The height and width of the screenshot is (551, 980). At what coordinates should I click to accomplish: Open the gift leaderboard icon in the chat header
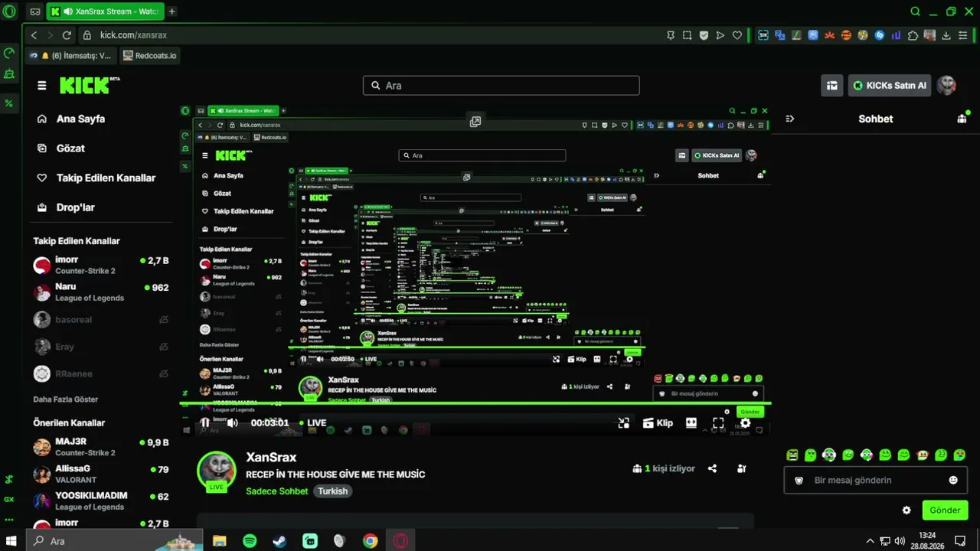point(962,119)
